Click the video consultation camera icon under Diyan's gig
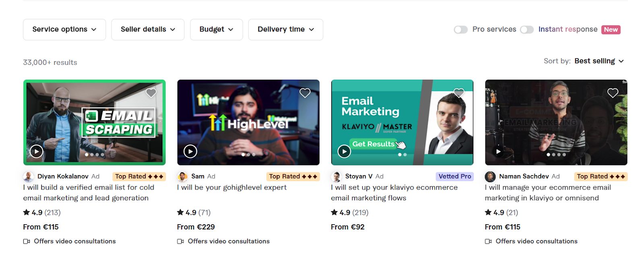 [x=27, y=241]
